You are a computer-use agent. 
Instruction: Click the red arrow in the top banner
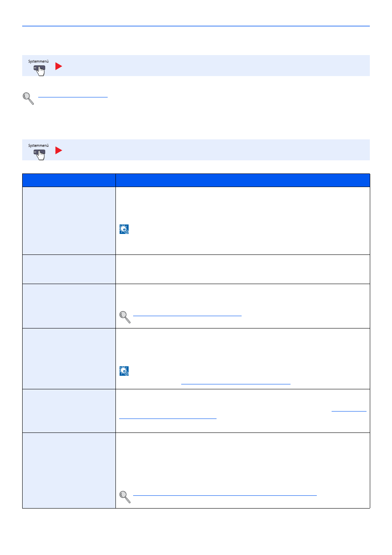click(x=59, y=66)
